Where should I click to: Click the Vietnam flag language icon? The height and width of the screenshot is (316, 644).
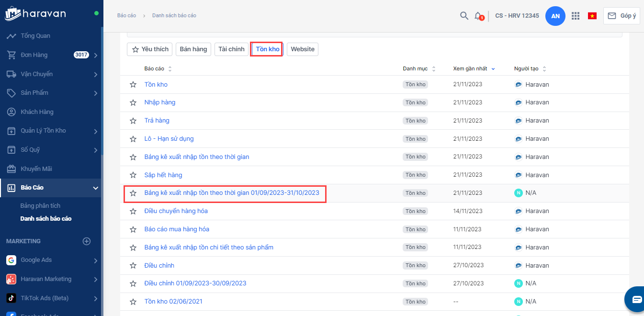click(x=592, y=16)
